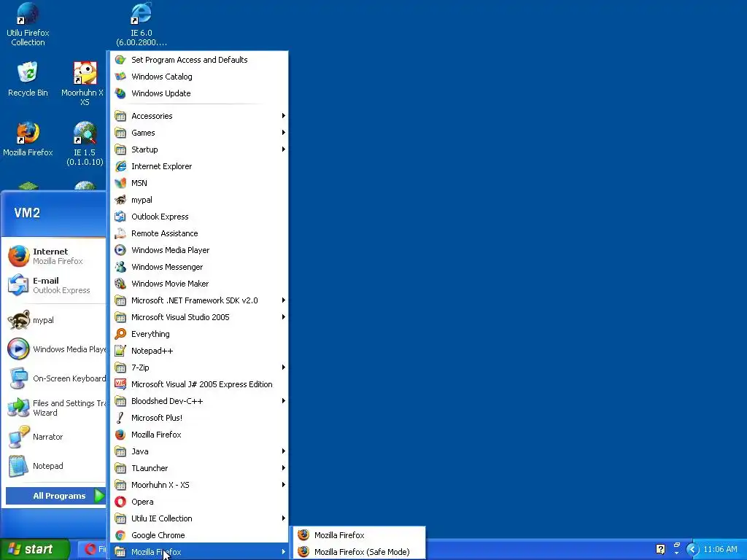
Task: Show hidden tray icons arrow
Action: 692,549
